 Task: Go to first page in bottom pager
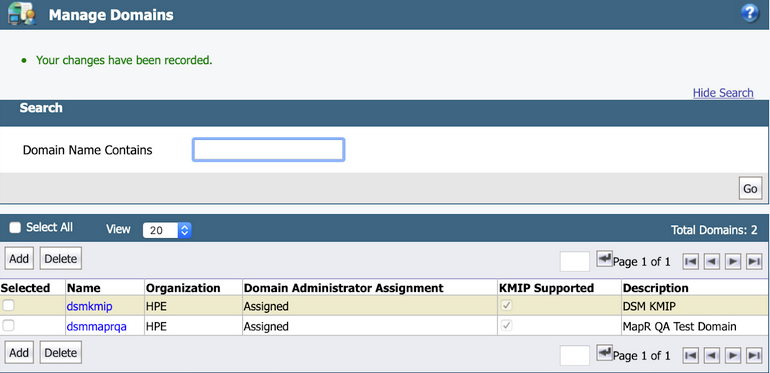(690, 355)
